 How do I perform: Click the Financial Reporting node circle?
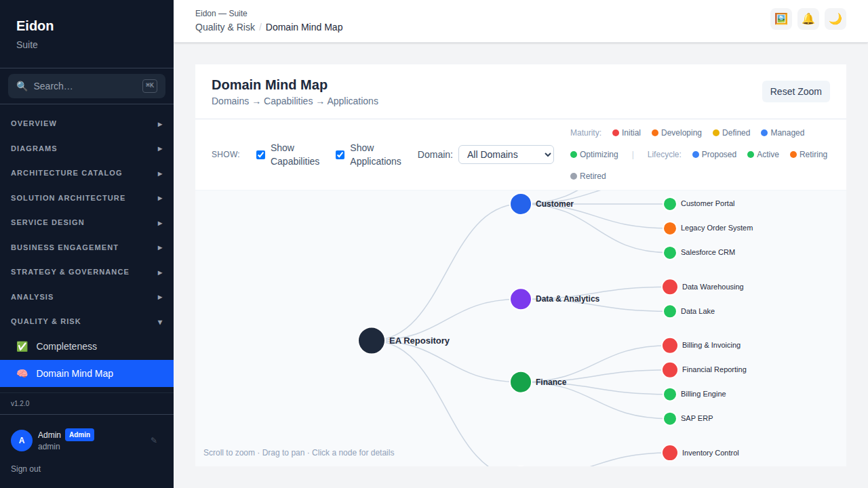tap(670, 370)
